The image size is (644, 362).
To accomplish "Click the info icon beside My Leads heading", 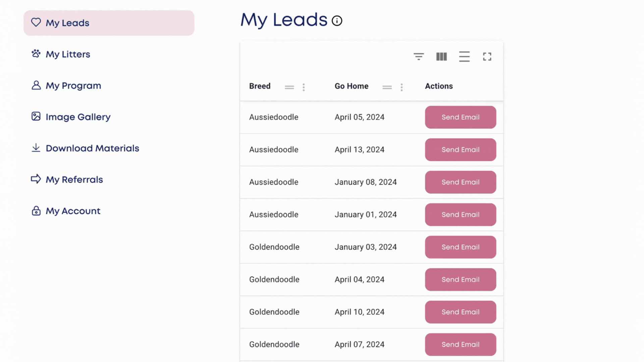I will 337,21.
